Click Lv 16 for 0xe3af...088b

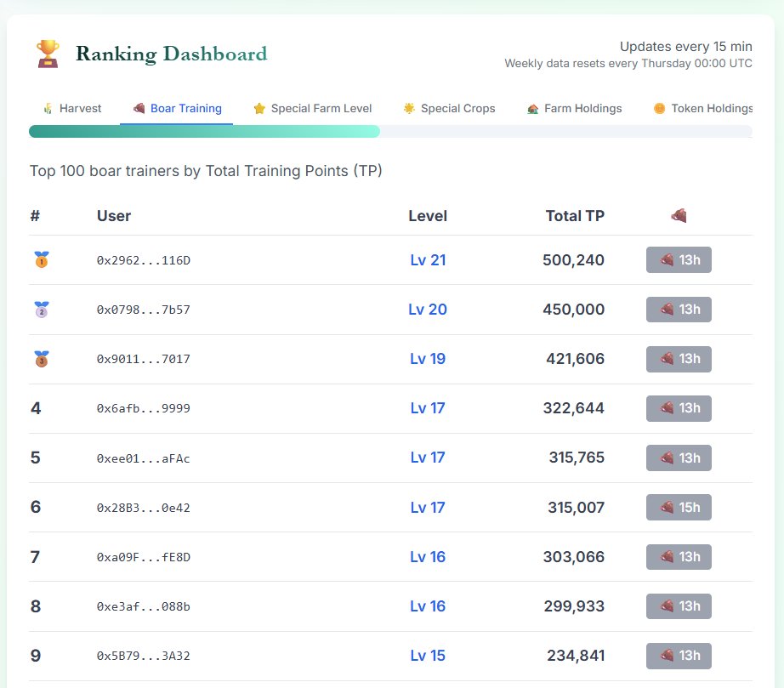[428, 606]
